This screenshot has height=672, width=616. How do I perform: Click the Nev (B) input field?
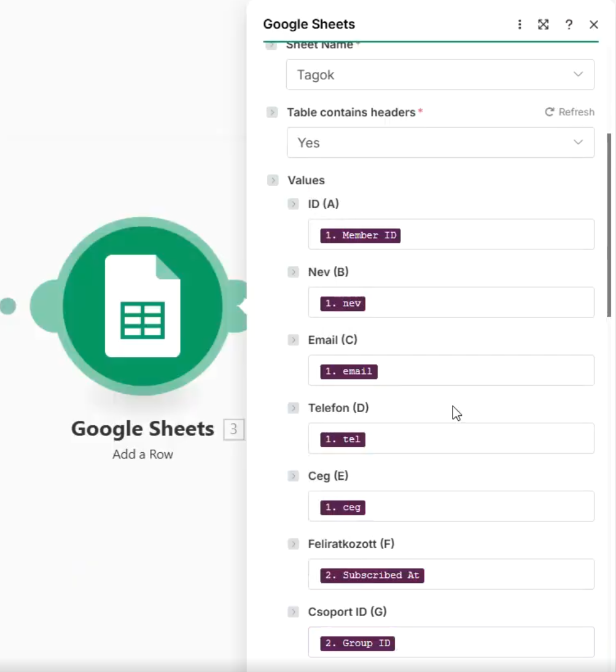(479, 303)
